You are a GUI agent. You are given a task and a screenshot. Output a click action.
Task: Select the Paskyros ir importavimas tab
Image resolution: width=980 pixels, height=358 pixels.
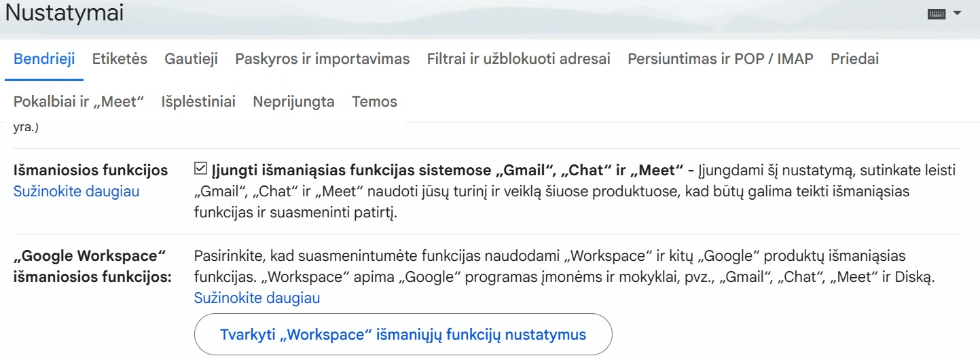(322, 59)
